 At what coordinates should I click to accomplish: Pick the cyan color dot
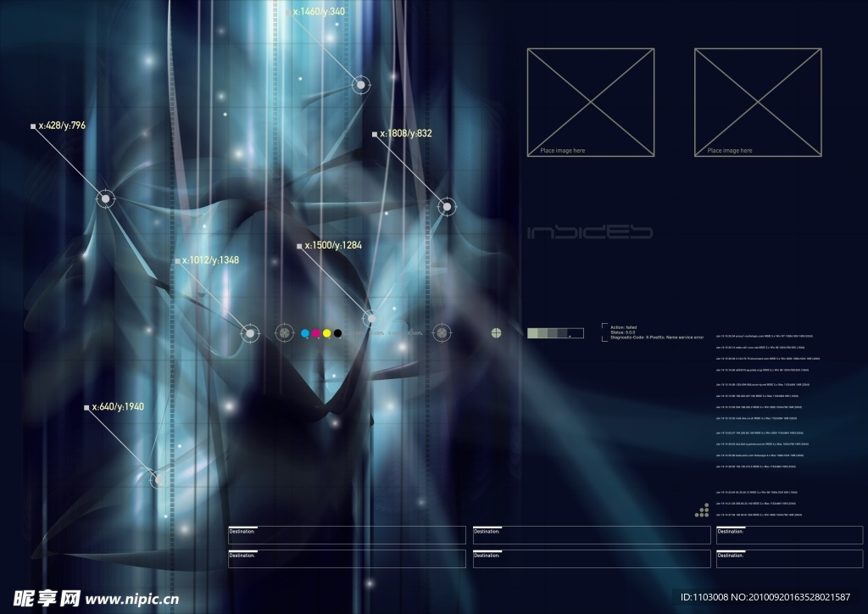coord(305,333)
